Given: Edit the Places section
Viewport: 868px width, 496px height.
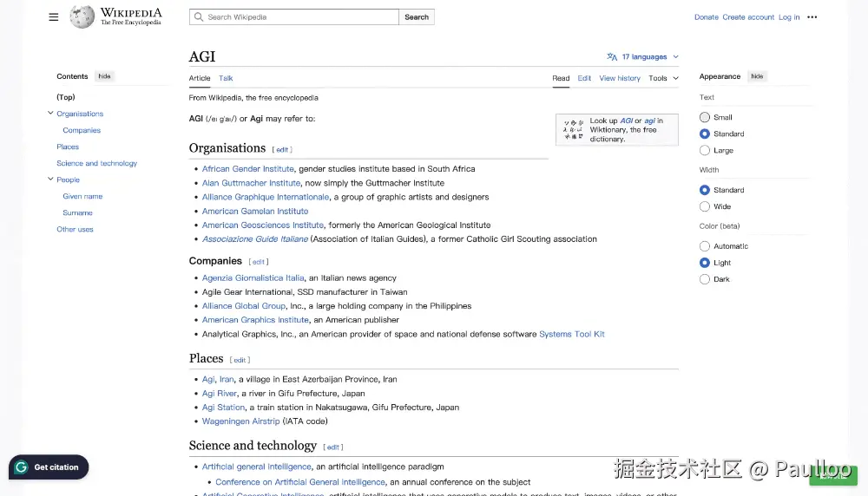Looking at the screenshot, I should tap(240, 360).
